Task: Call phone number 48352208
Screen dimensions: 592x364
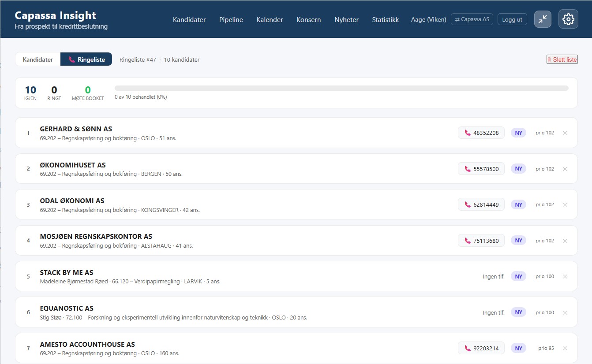Action: (481, 133)
